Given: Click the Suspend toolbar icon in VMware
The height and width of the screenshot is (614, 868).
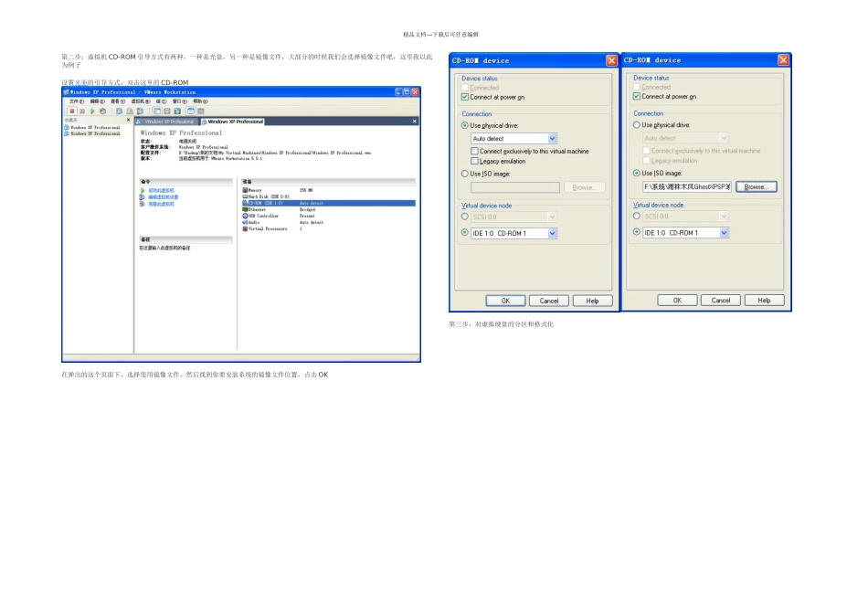Looking at the screenshot, I should click(82, 111).
